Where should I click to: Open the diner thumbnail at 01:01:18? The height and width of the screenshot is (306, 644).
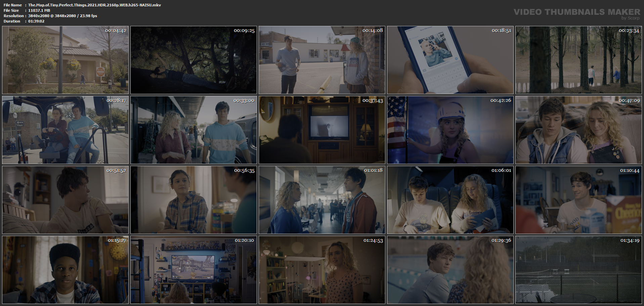(322, 200)
